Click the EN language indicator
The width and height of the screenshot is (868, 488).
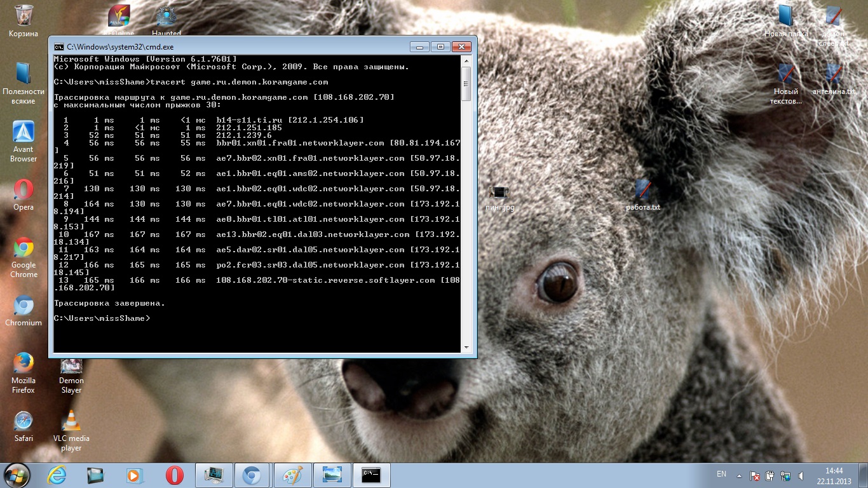721,474
